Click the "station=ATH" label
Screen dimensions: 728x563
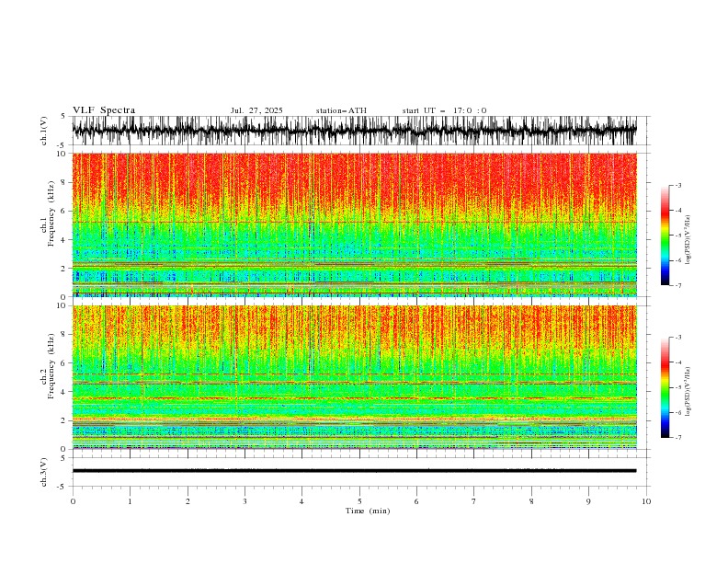[x=341, y=110]
